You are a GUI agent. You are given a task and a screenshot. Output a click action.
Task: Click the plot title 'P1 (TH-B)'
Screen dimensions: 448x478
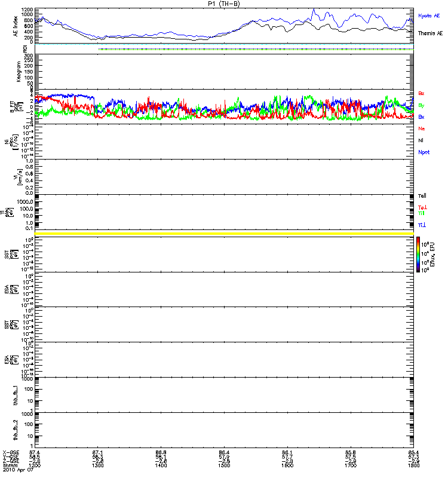coord(223,4)
